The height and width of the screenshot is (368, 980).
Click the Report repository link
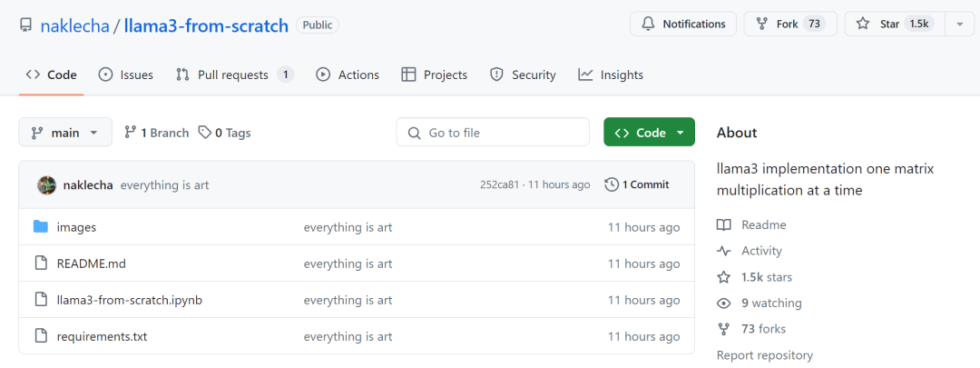click(x=764, y=355)
